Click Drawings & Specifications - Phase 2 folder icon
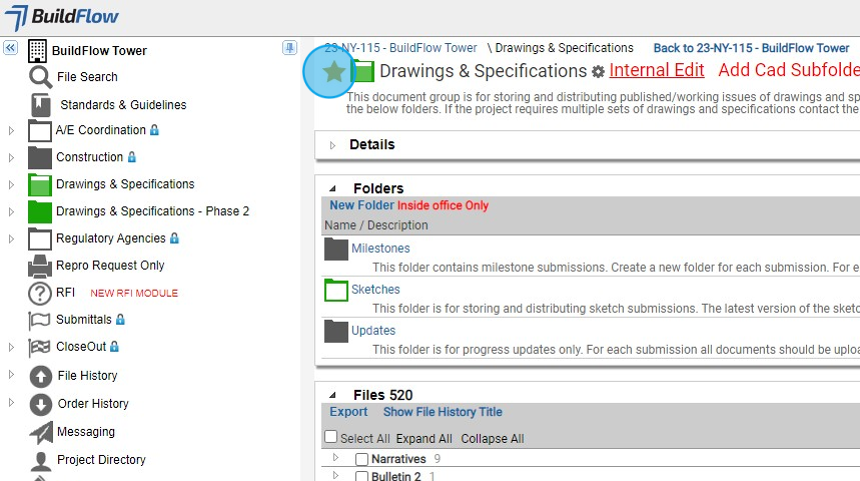 pyautogui.click(x=39, y=212)
